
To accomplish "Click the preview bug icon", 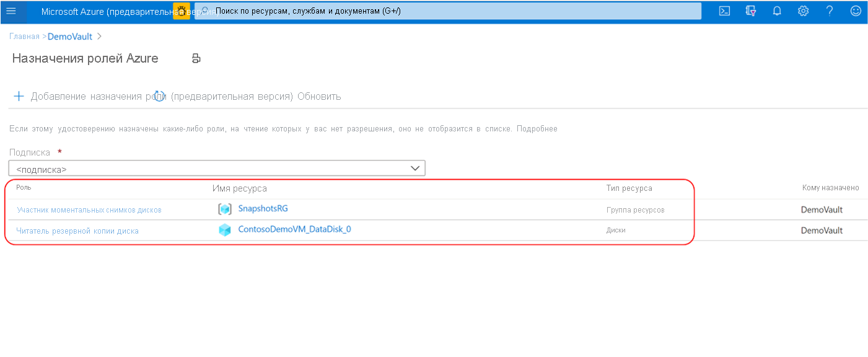I will (182, 11).
